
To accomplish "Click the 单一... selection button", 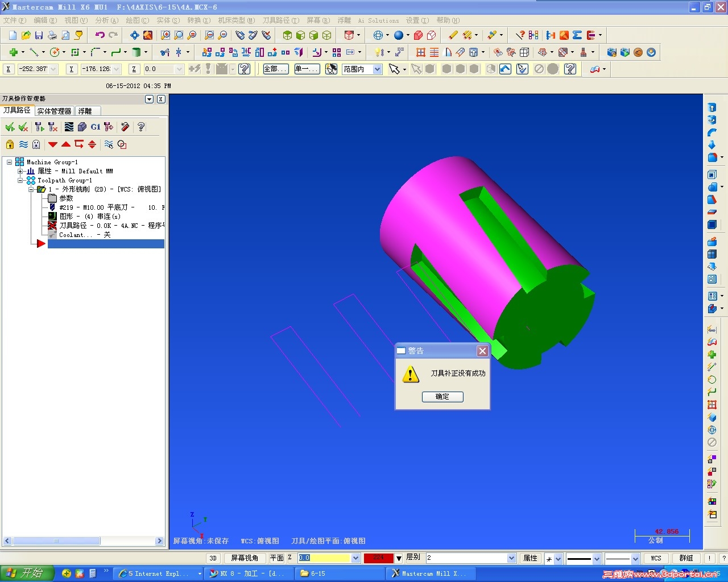I will click(x=307, y=69).
